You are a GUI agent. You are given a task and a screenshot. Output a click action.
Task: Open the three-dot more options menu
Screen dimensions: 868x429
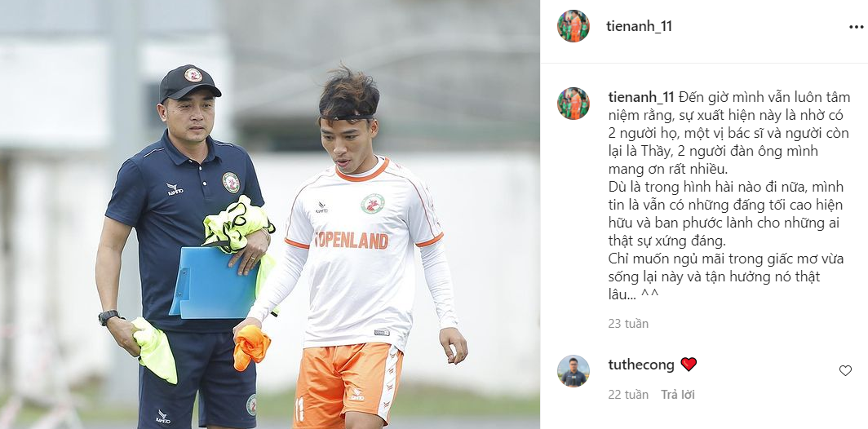[856, 27]
